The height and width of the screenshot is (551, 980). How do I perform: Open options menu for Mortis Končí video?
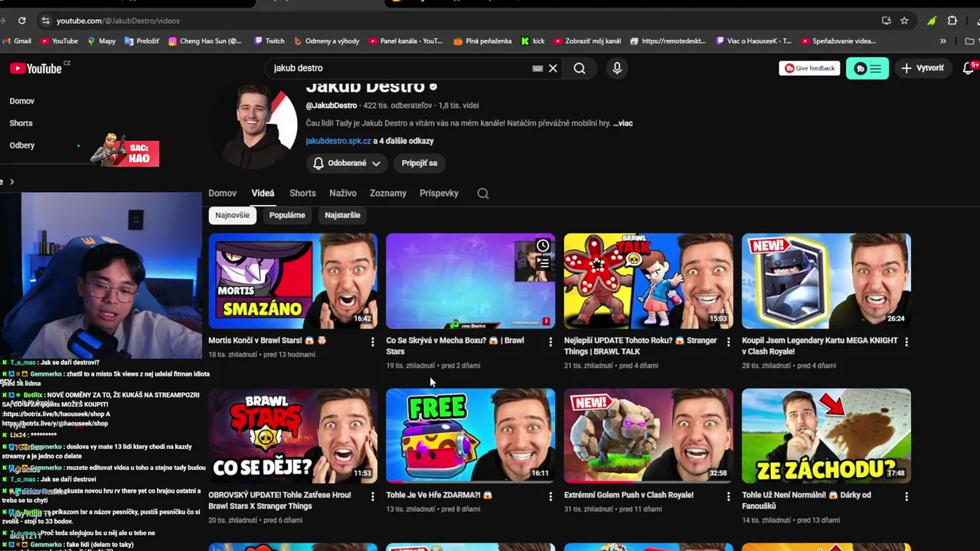[x=373, y=342]
